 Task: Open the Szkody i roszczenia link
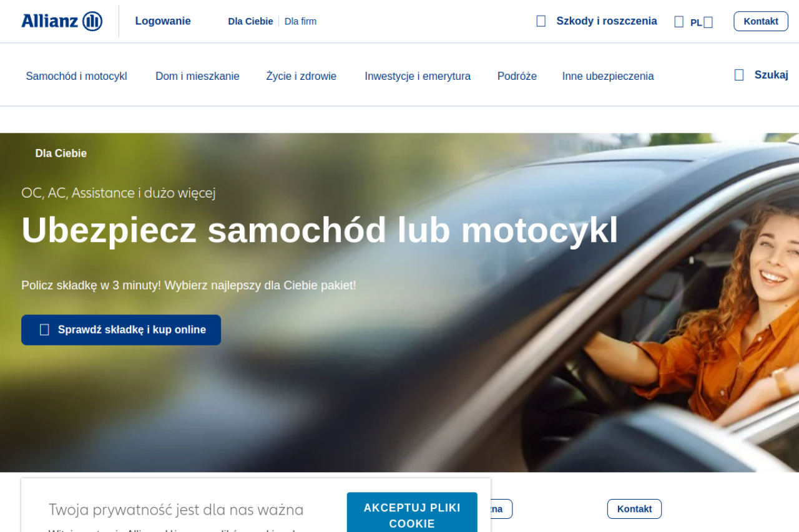pyautogui.click(x=607, y=21)
